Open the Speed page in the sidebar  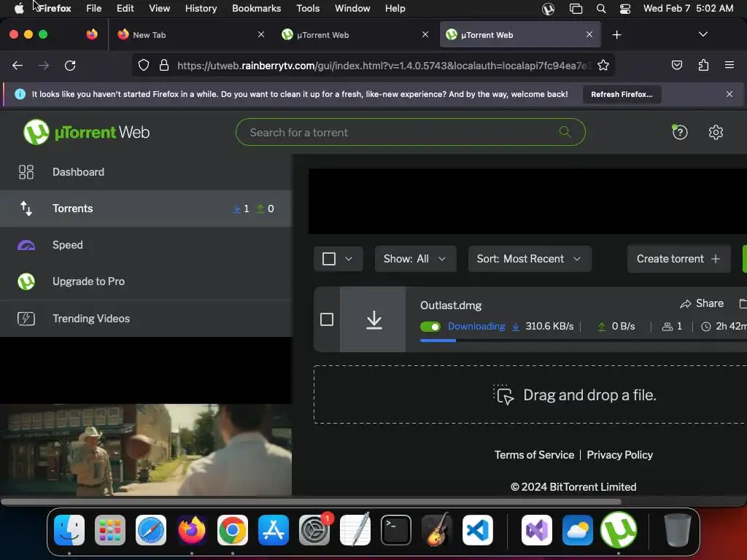(145, 245)
